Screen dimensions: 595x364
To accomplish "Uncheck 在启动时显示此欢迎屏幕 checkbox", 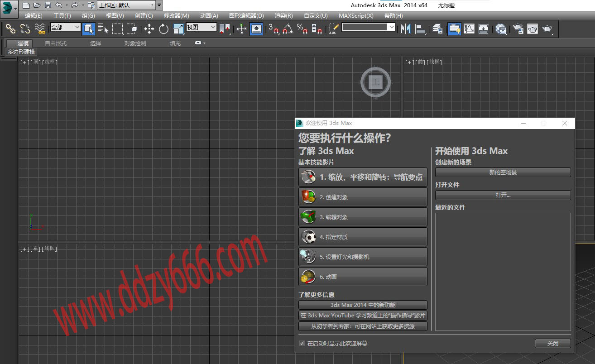I will tap(302, 344).
